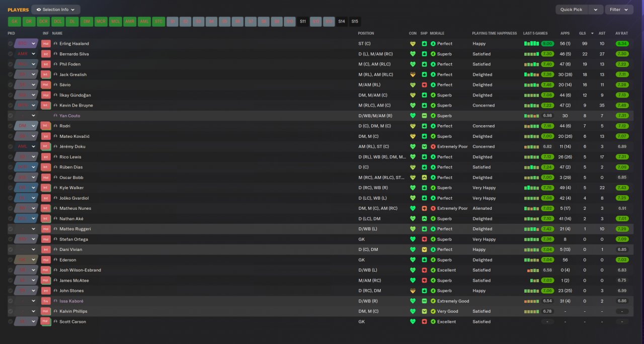This screenshot has height=344, width=644.
Task: Select the AML position chip
Action: pos(144,22)
